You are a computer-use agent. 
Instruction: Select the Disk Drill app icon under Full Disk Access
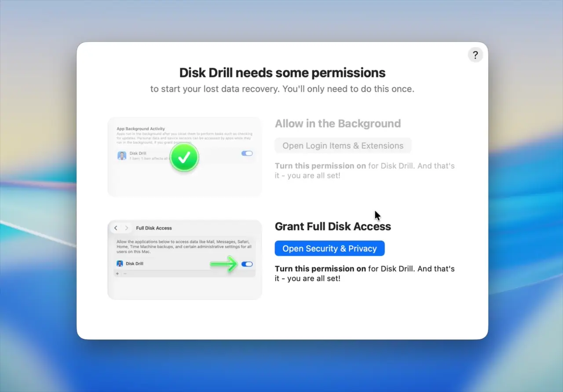click(120, 263)
